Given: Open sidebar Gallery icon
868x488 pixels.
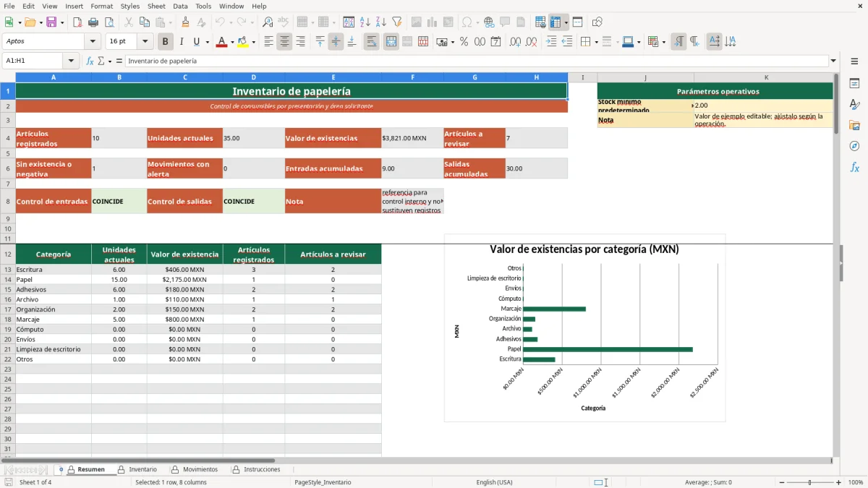Looking at the screenshot, I should click(854, 125).
